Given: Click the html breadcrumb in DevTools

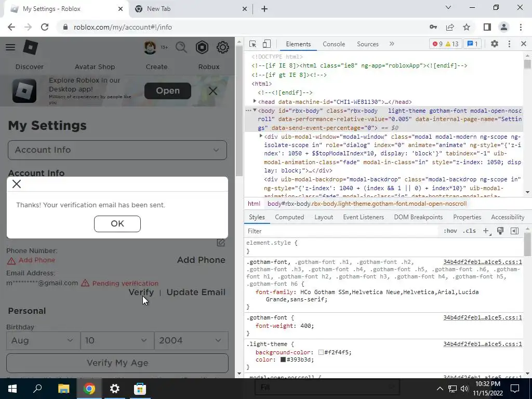Looking at the screenshot, I should 254,204.
